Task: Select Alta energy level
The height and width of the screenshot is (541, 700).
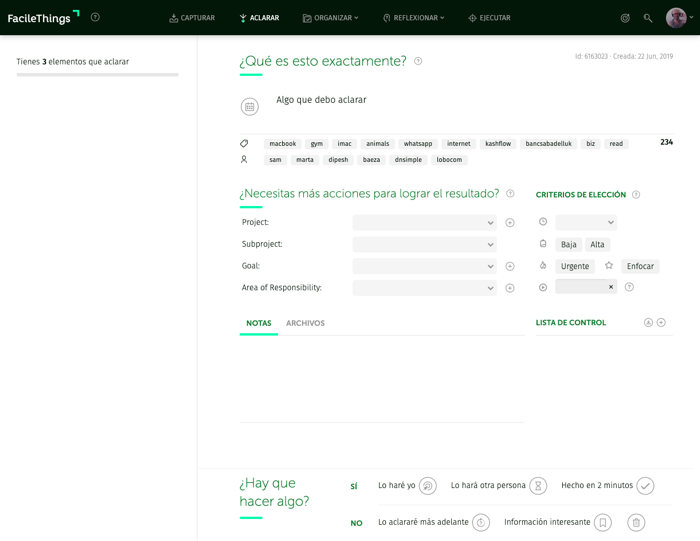Action: click(x=597, y=244)
